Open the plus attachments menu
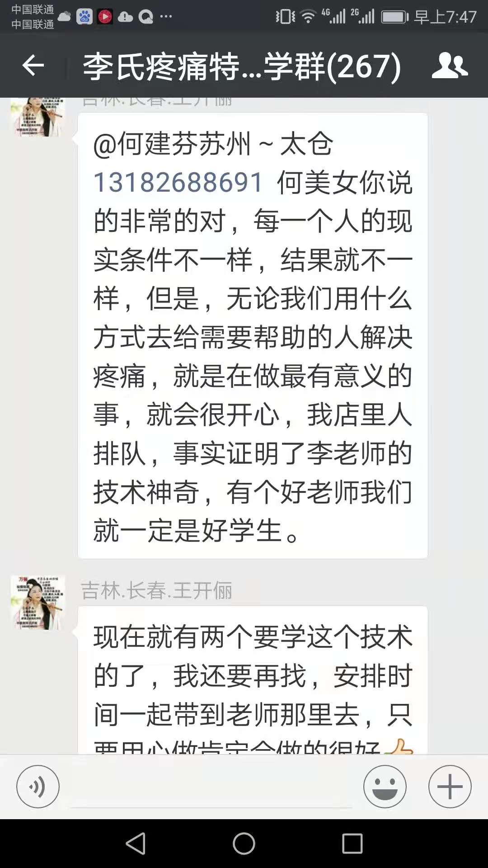Image resolution: width=488 pixels, height=868 pixels. (x=450, y=787)
